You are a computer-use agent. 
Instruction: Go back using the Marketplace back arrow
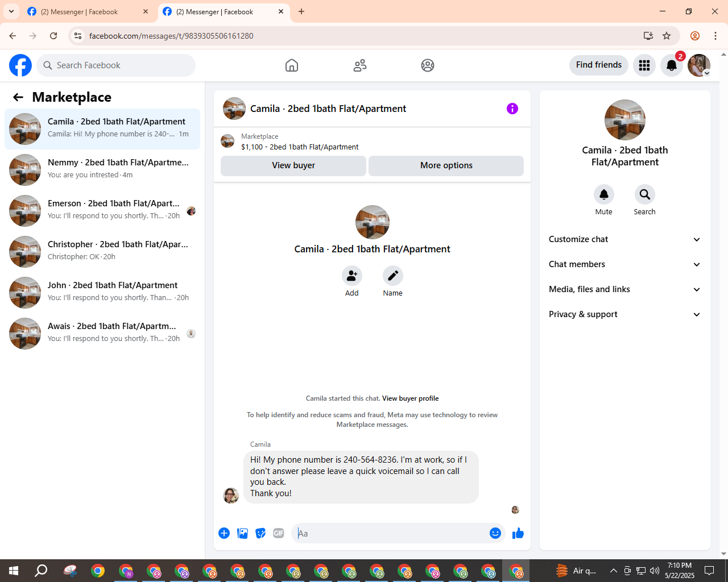point(18,97)
